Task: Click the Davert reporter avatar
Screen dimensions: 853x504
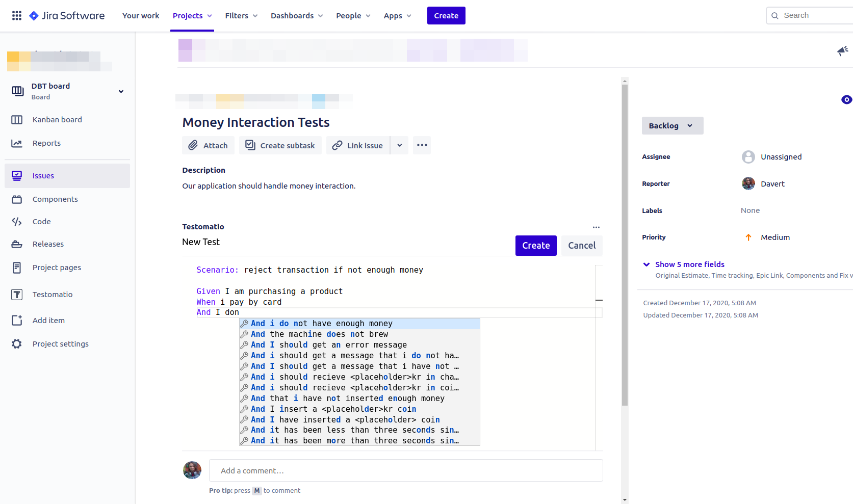Action: tap(748, 184)
